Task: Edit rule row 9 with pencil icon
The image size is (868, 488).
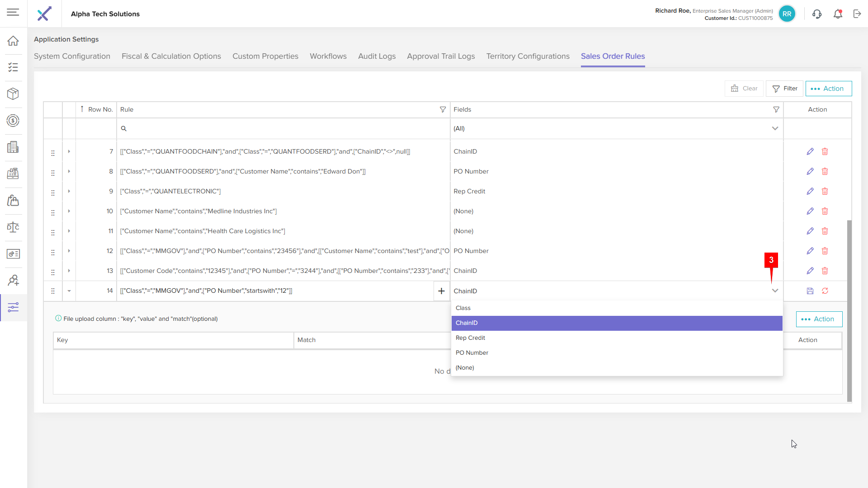Action: (810, 192)
